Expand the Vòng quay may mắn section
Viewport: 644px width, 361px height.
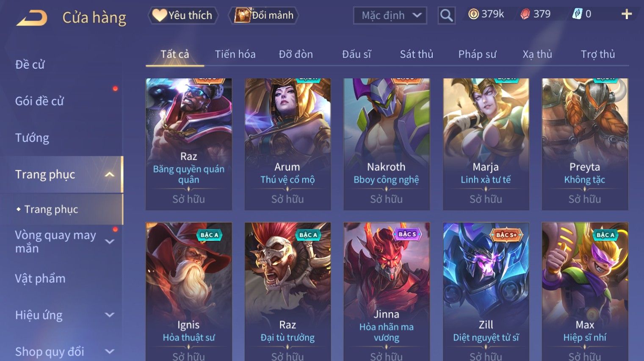click(110, 242)
